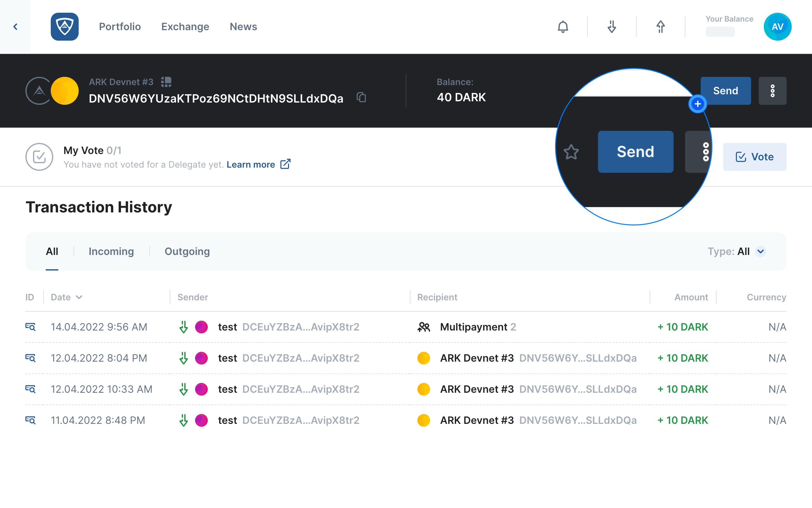Click the Ledger icon beside ARK Devnet #3
This screenshot has width=812, height=508.
pyautogui.click(x=166, y=82)
